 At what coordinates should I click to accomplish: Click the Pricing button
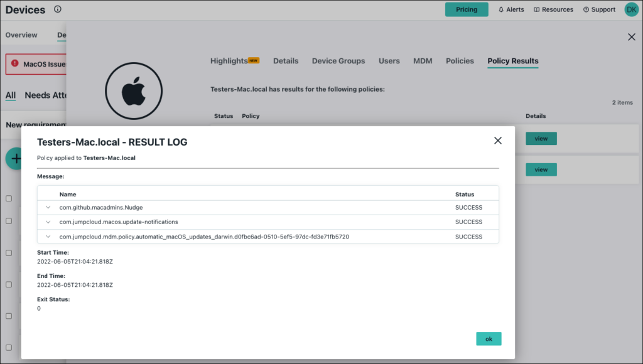466,9
